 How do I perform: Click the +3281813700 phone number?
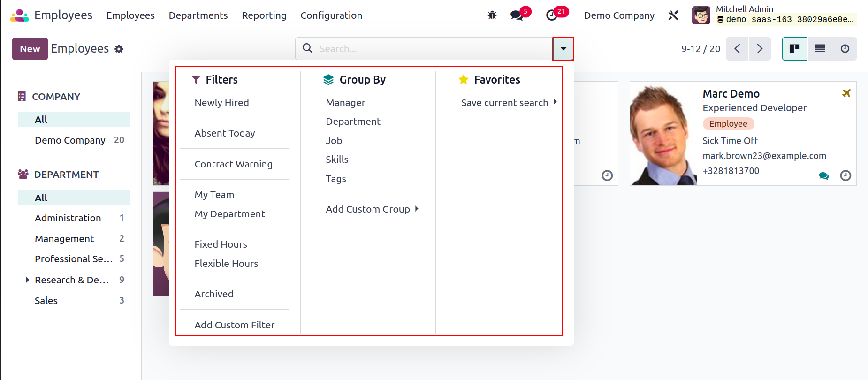[731, 171]
